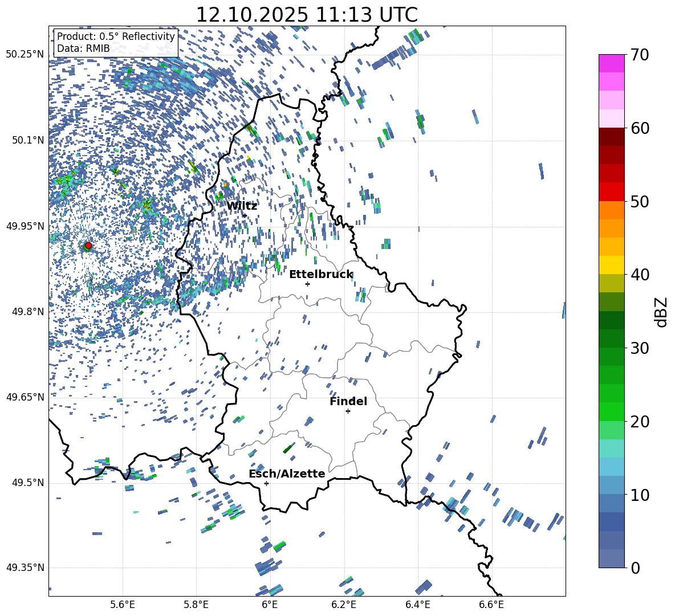This screenshot has width=675, height=616.
Task: Click the 70 tick on the colorbar
Action: 640,55
